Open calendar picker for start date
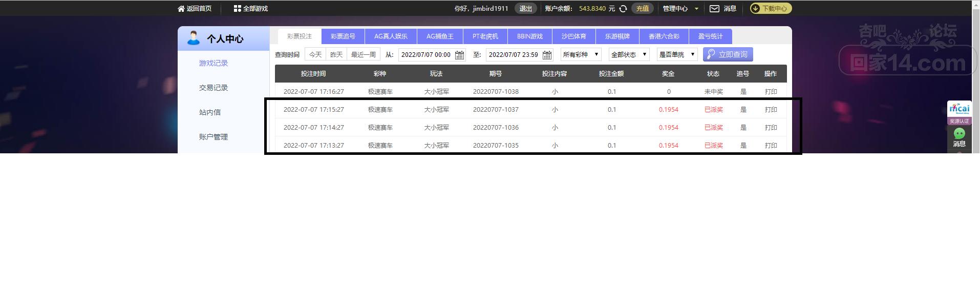Viewport: 980px width, 281px height. click(460, 55)
